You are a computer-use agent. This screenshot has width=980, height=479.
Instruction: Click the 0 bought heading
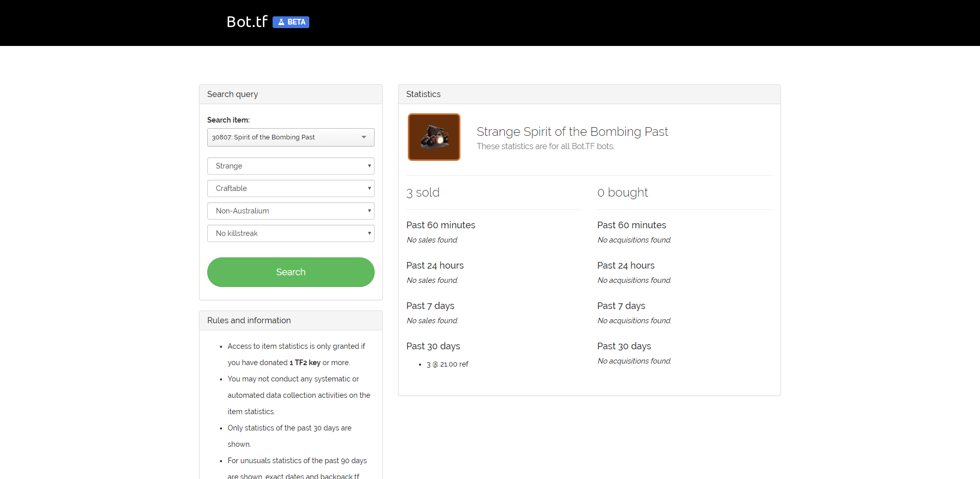(622, 193)
